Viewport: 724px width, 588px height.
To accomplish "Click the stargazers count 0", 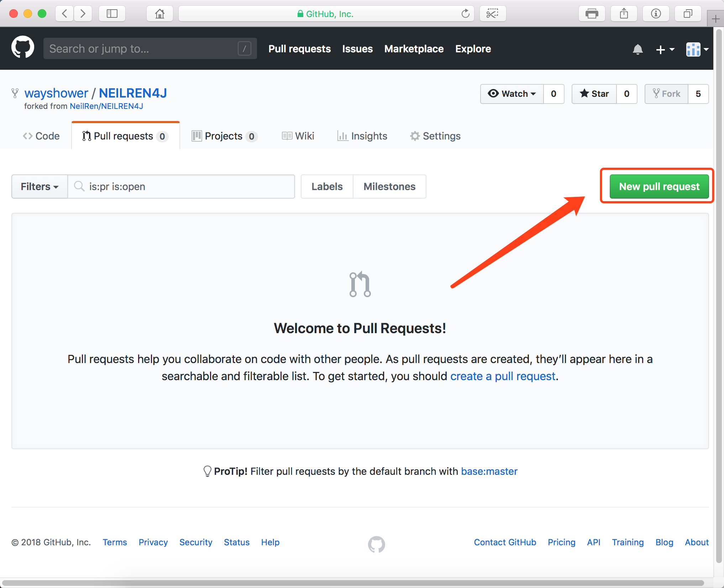I will click(x=626, y=94).
